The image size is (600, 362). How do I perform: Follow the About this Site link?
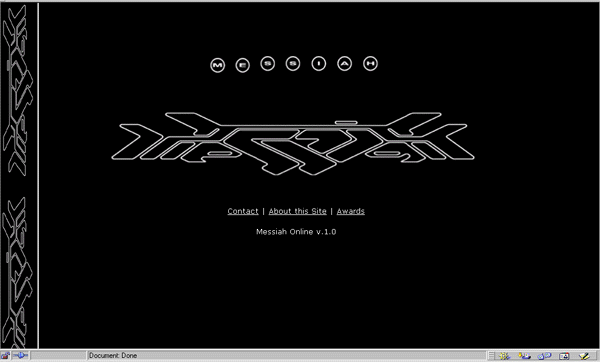(x=297, y=211)
